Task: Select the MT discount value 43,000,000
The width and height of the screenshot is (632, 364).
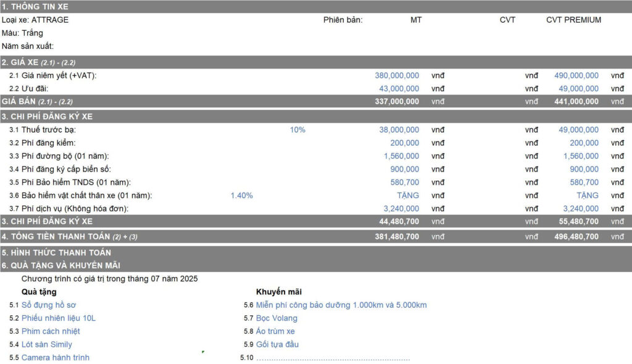Action: [399, 89]
